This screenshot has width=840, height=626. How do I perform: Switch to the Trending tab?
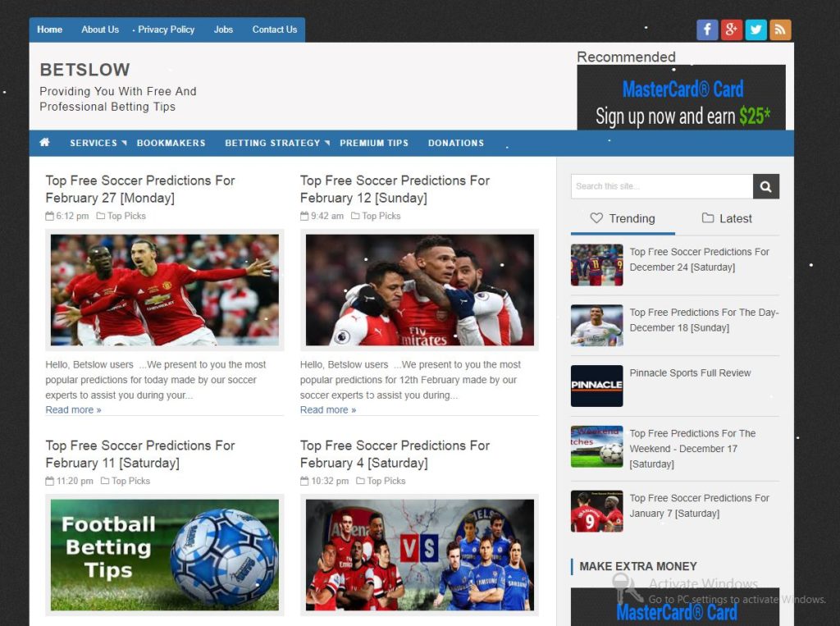pos(623,218)
